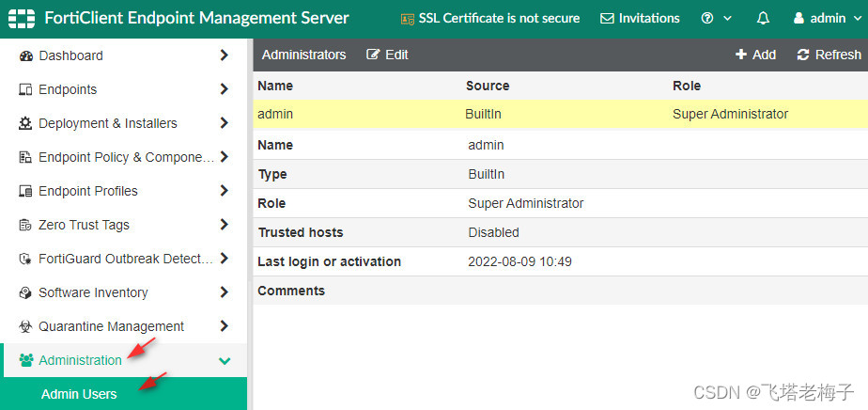Sort by the Role column header
This screenshot has width=868, height=410.
687,86
